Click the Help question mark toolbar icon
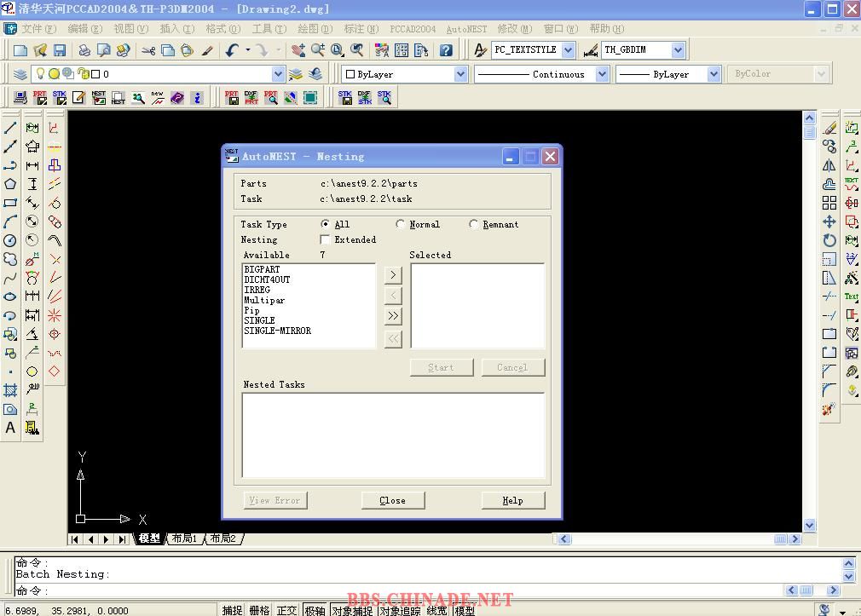861x616 pixels. (x=445, y=50)
